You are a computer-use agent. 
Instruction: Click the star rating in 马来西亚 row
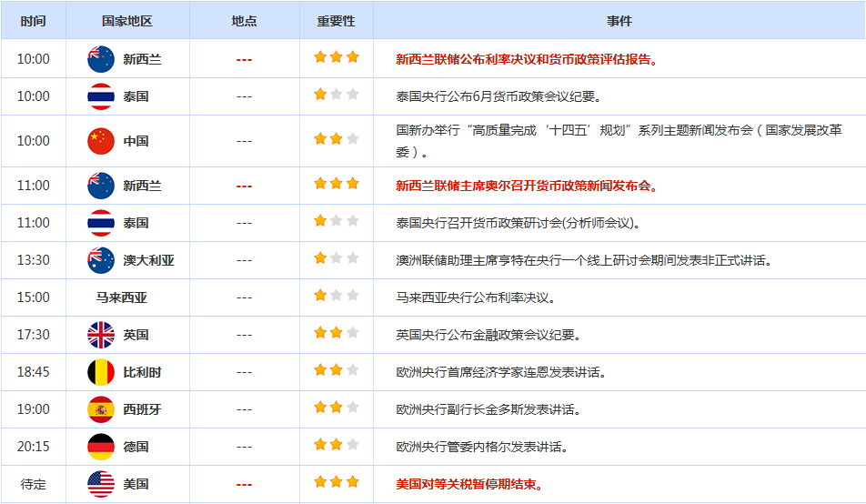(x=337, y=295)
